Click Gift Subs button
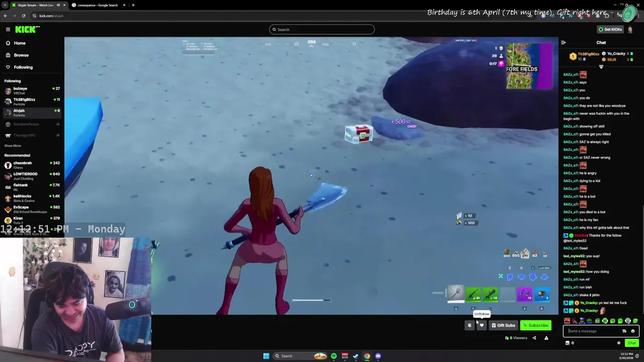Image resolution: width=644 pixels, height=362 pixels. (503, 326)
